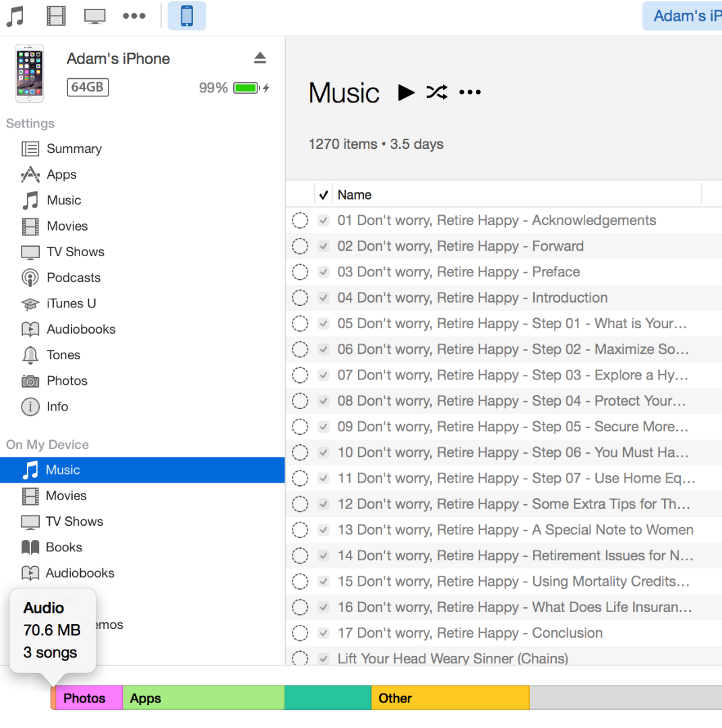Viewport: 722px width, 728px height.
Task: Open iTunes U settings
Action: [59, 303]
